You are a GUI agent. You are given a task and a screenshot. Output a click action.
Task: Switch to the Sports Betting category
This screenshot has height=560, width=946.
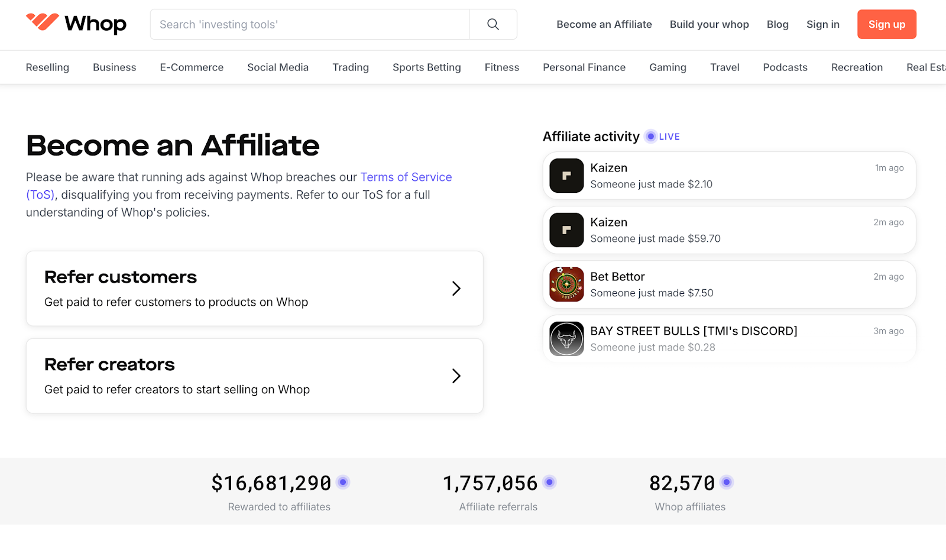tap(426, 67)
